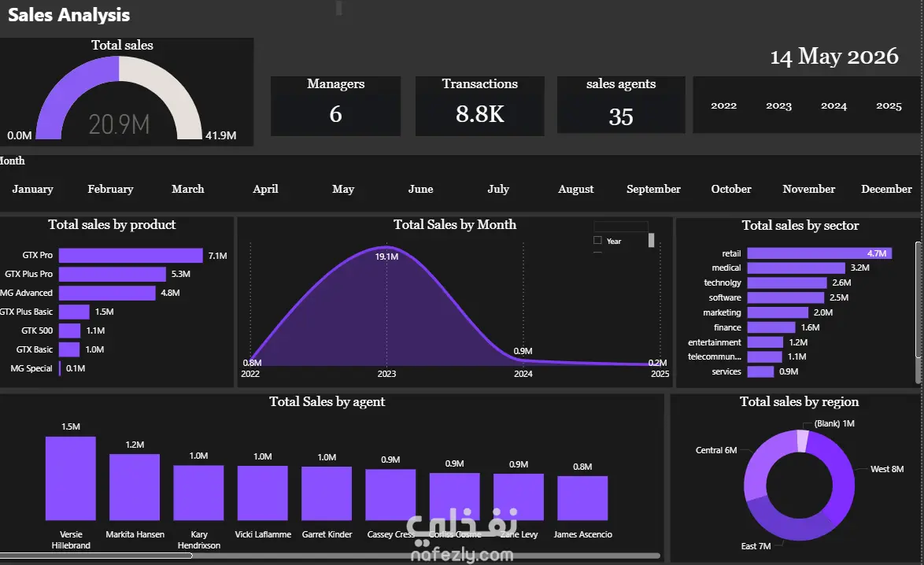The image size is (924, 565).
Task: Select the Markita Hansen agent column
Action: click(x=135, y=487)
